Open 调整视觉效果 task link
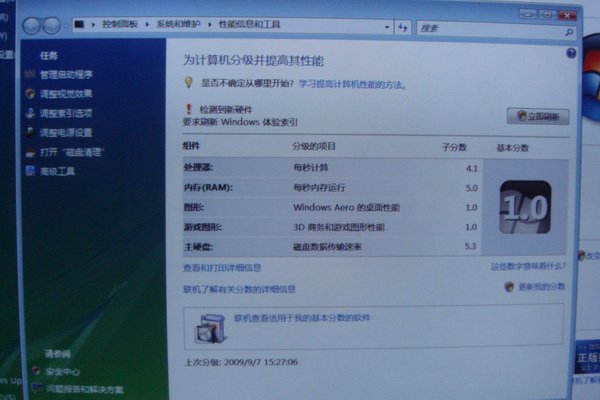 (66, 94)
